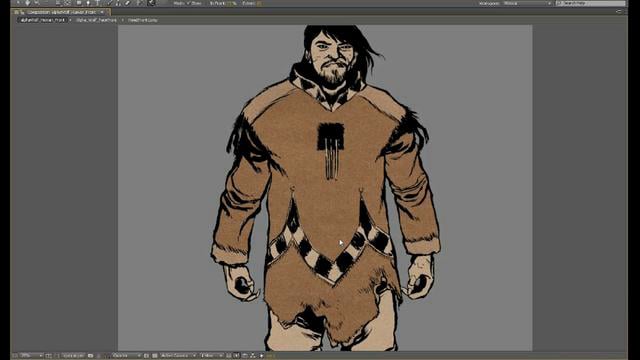Toggle the transparency grid
The width and height of the screenshot is (640, 360).
(155, 356)
